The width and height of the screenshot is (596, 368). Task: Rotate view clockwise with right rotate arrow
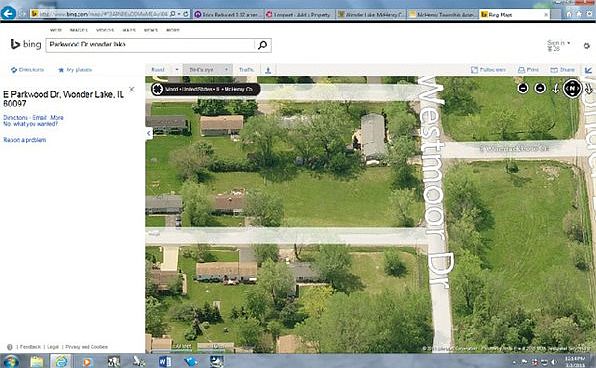tap(589, 89)
